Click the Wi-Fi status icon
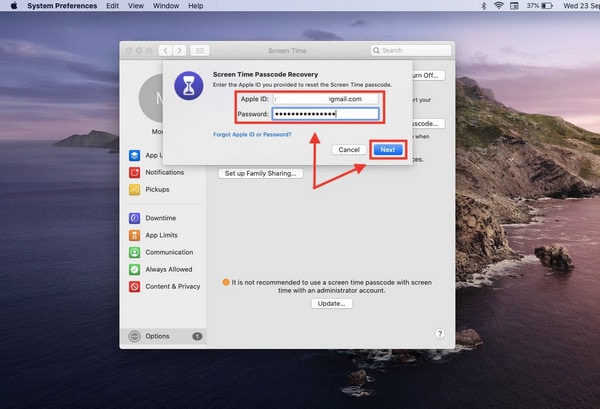Viewport: 600px width, 409px height. click(x=498, y=6)
